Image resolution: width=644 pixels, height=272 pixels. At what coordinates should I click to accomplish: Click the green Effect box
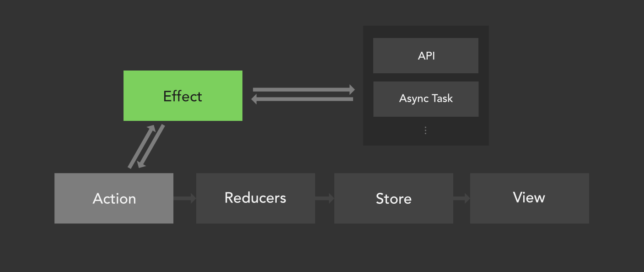click(182, 96)
